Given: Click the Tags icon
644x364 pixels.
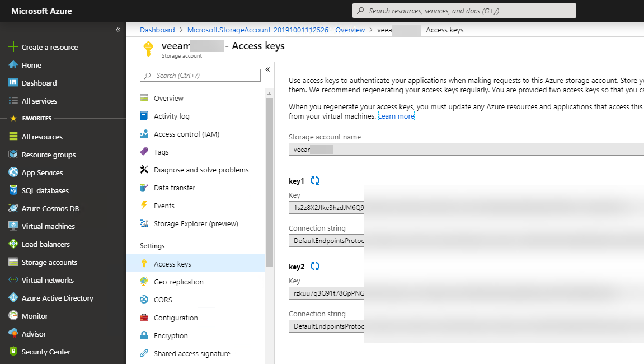Looking at the screenshot, I should coord(144,152).
